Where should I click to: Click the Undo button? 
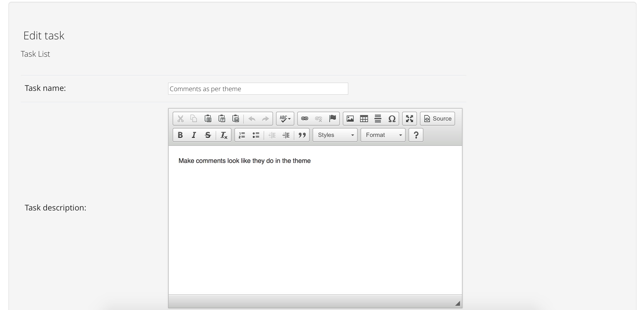(252, 119)
